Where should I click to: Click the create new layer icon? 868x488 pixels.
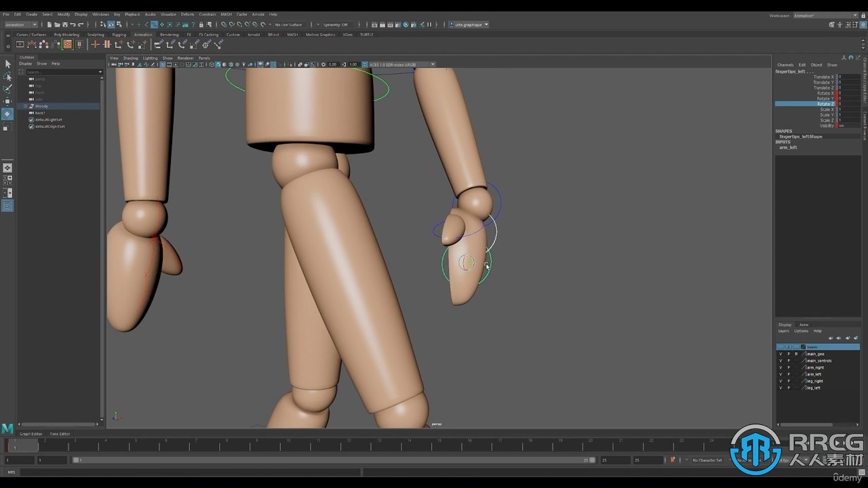pyautogui.click(x=848, y=338)
